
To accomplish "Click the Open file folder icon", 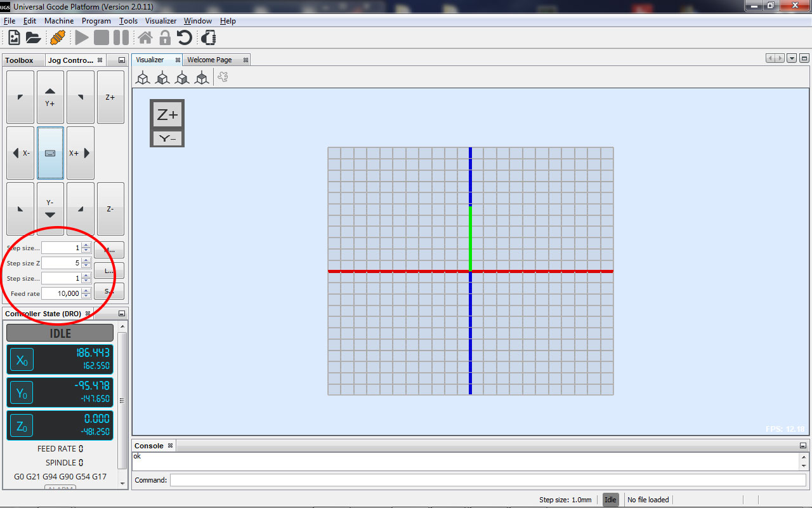I will [x=34, y=38].
